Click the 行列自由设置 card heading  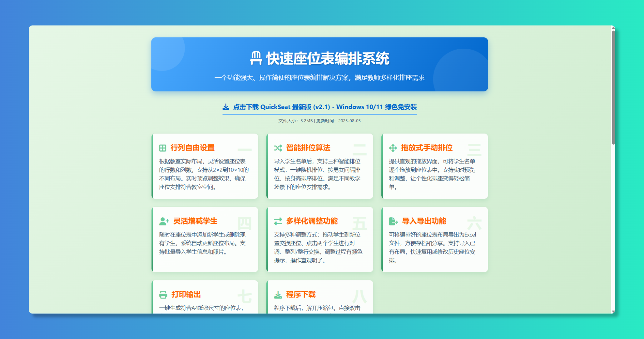192,148
